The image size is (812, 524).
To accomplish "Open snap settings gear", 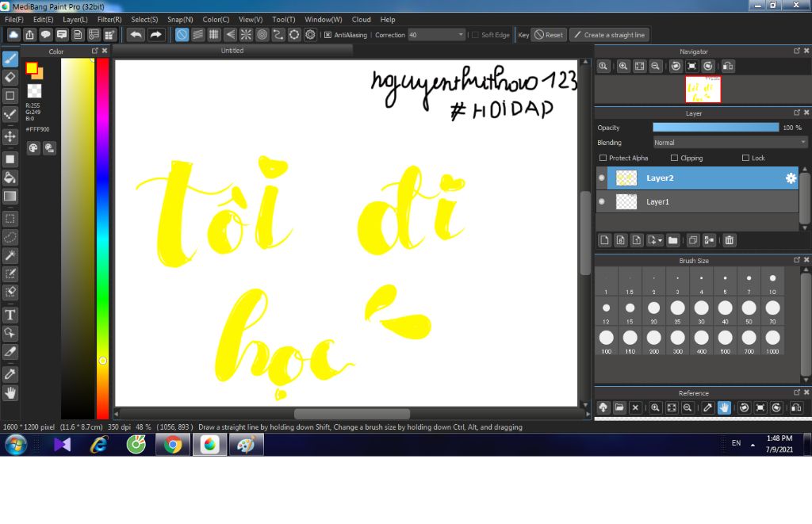I will (x=310, y=35).
